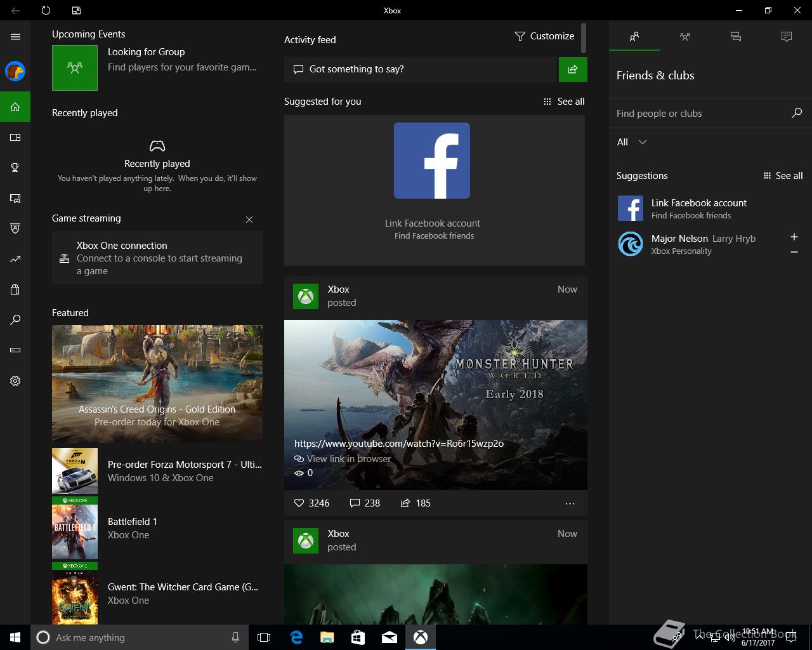Select Link Facebook account suggestion
Screen dimensions: 812x650
point(710,208)
